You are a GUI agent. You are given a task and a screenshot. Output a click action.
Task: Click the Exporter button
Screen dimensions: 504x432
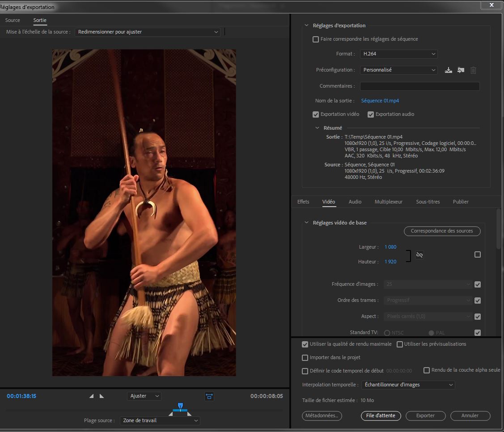[425, 416]
